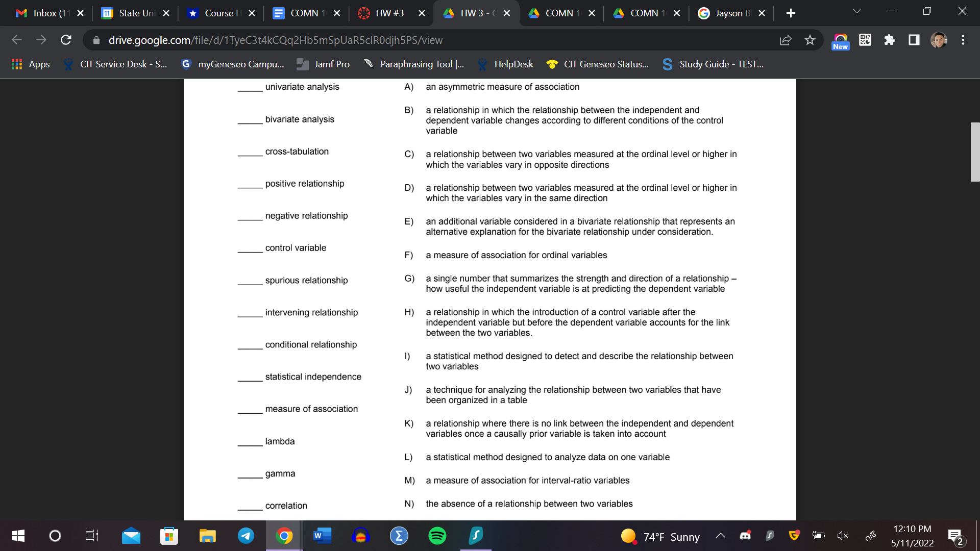Toggle the battery saver tray icon
Image resolution: width=980 pixels, height=551 pixels.
(x=819, y=536)
